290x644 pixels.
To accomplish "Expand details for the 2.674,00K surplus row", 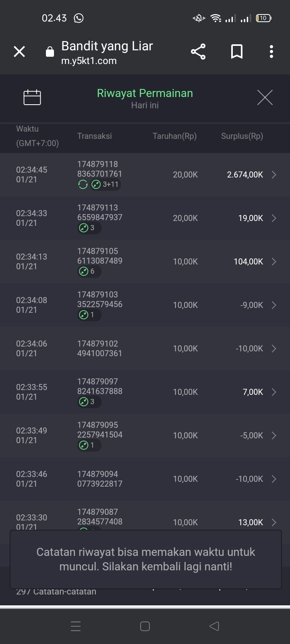I will tap(274, 175).
